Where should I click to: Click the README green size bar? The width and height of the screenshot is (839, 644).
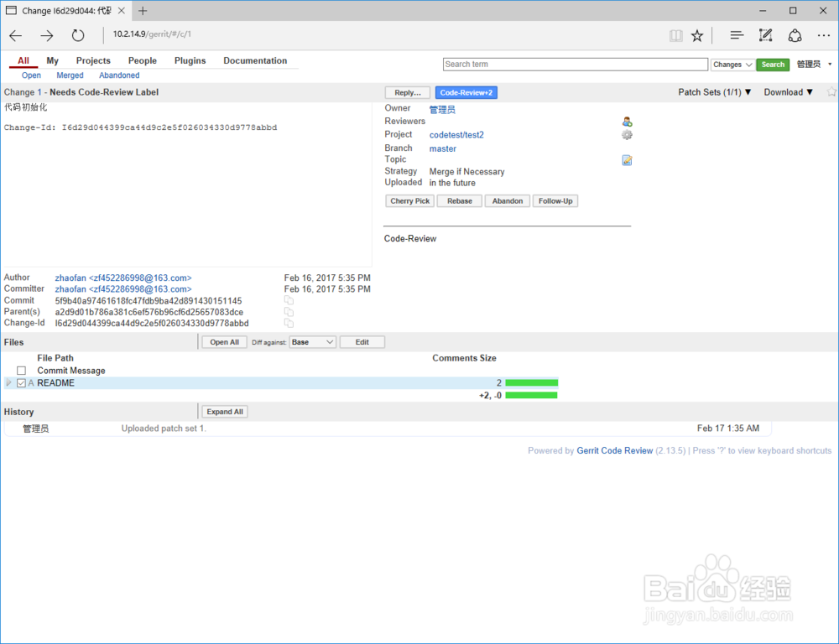tap(531, 383)
